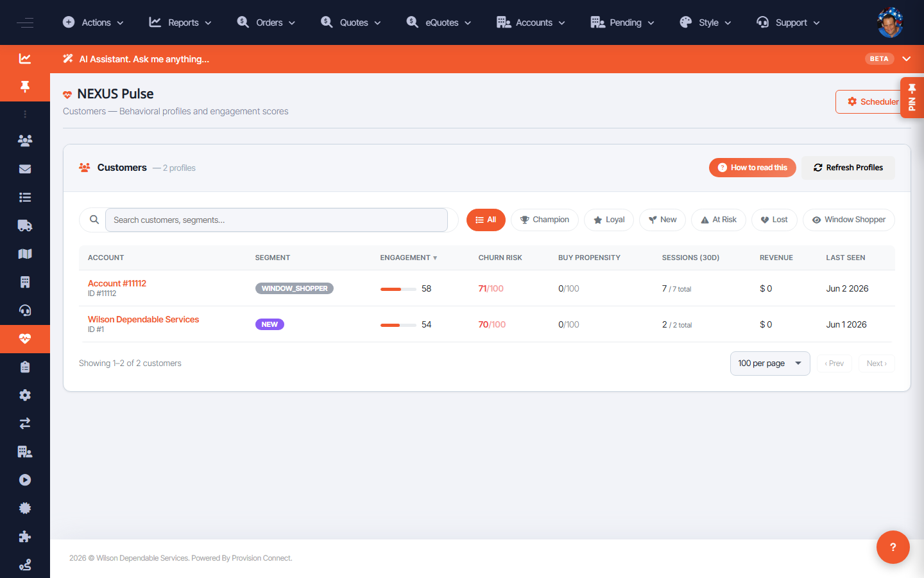
Task: Select the All segment filter
Action: tap(486, 220)
